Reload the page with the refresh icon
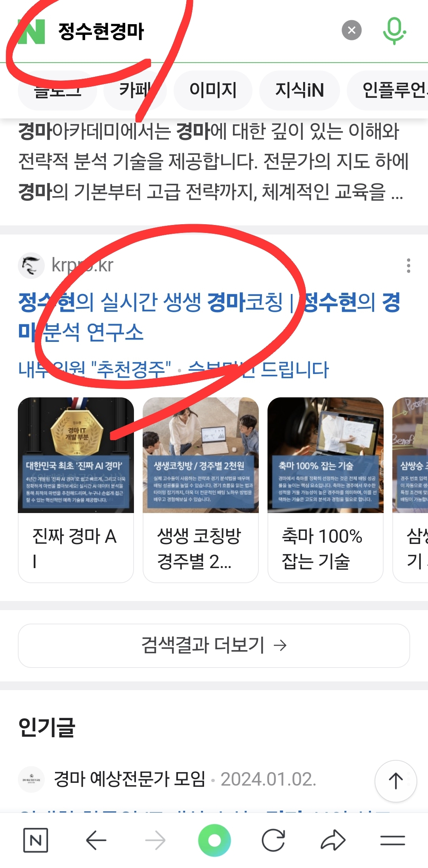Image resolution: width=428 pixels, height=868 pixels. point(273,840)
